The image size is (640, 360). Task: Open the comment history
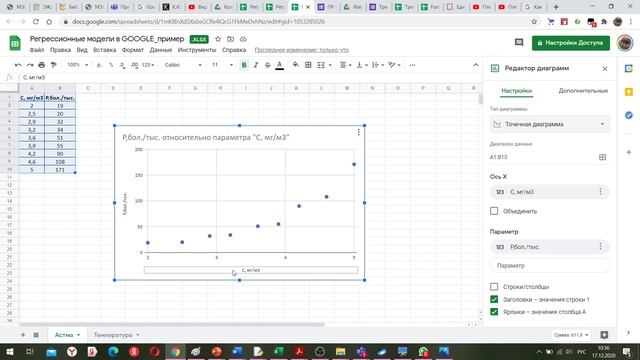pos(519,42)
